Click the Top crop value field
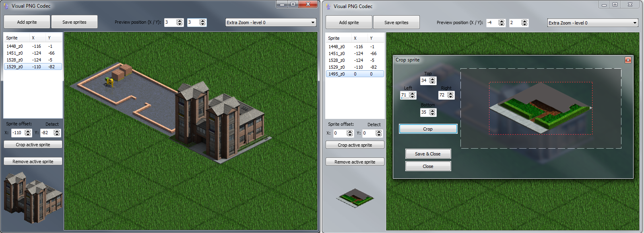The width and height of the screenshot is (644, 233). tap(425, 80)
